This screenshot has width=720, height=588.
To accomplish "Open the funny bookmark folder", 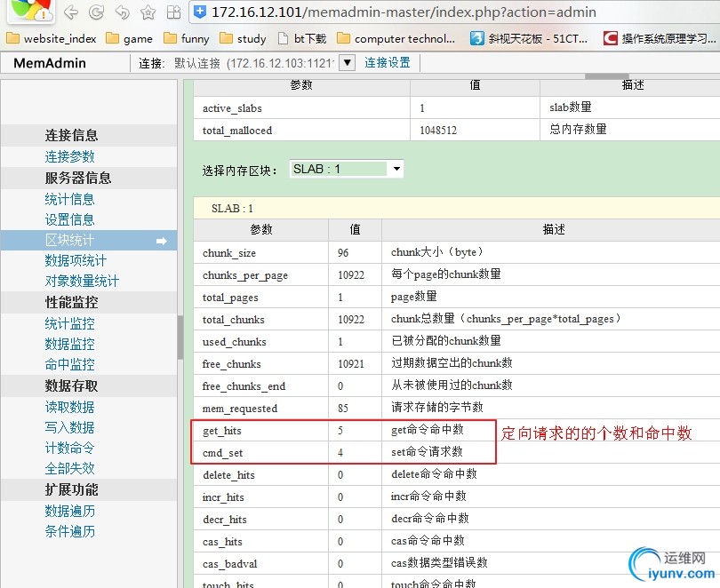I will coord(187,38).
